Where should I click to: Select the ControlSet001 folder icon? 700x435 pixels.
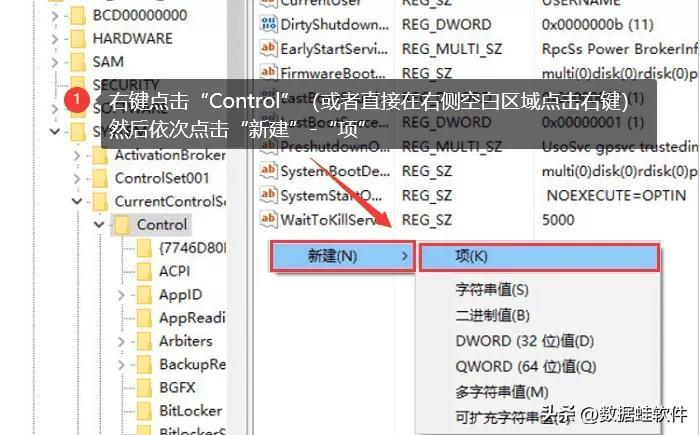click(100, 178)
